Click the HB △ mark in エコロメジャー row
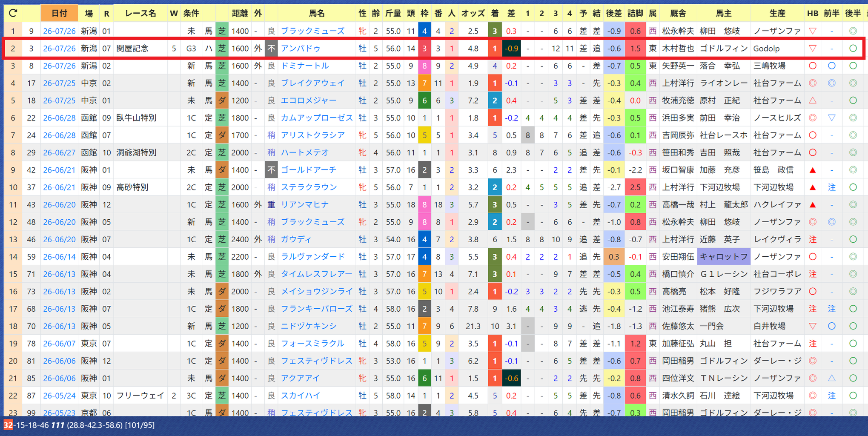The image size is (868, 436). [x=812, y=100]
